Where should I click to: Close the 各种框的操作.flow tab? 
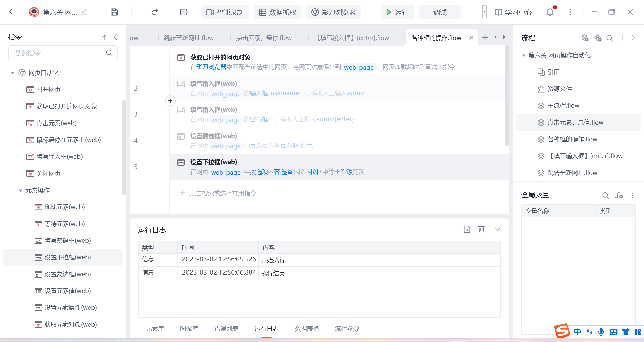click(x=471, y=38)
